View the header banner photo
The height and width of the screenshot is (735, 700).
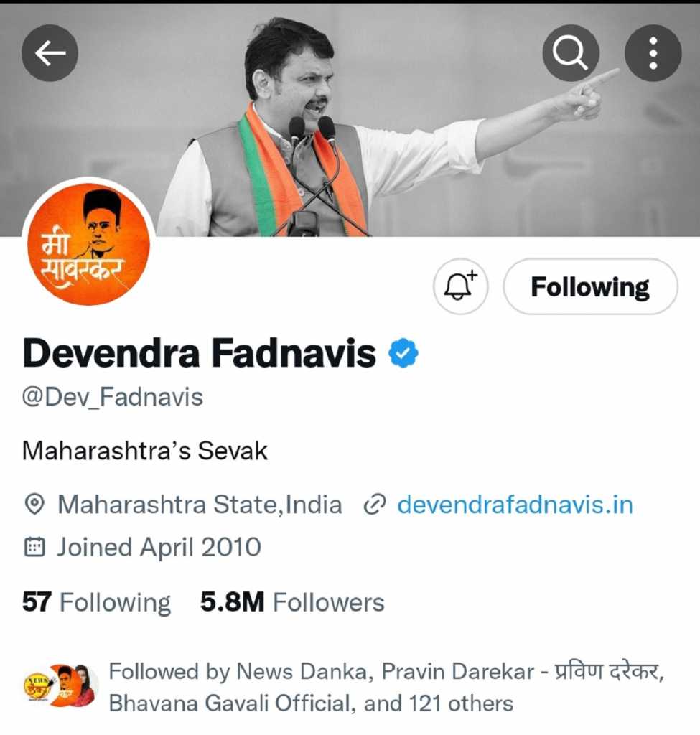tap(350, 120)
